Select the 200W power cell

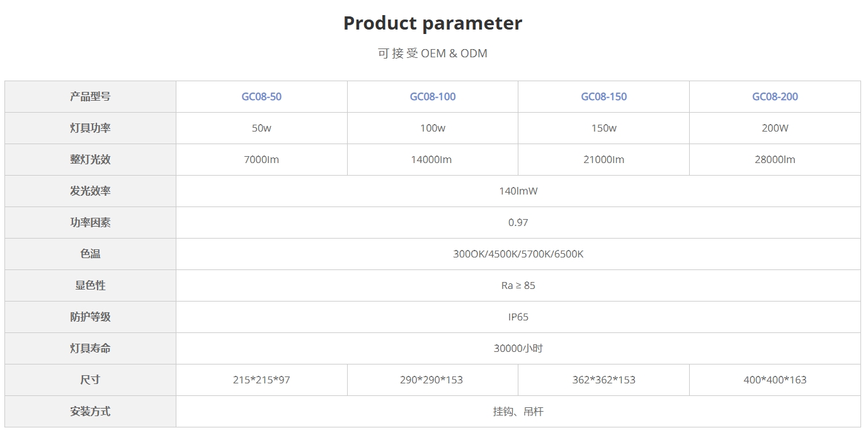pos(775,128)
